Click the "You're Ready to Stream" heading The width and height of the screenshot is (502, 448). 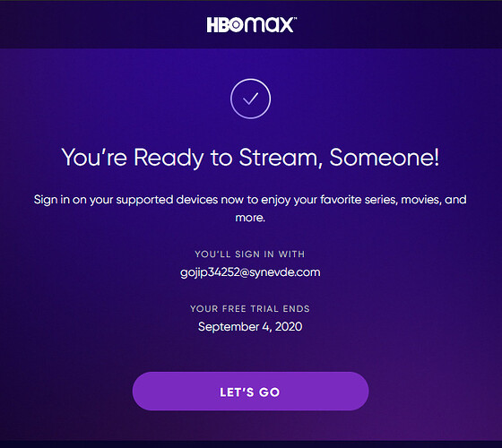250,158
